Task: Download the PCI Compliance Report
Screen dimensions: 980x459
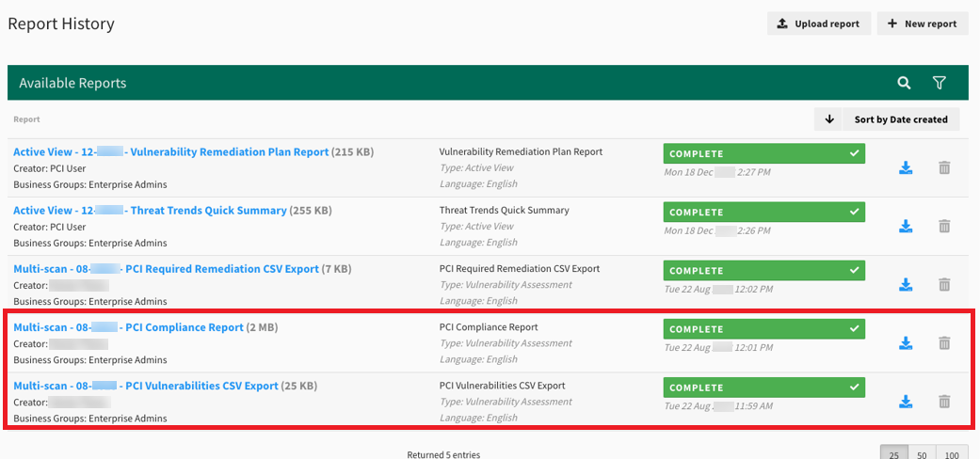Action: coord(906,343)
